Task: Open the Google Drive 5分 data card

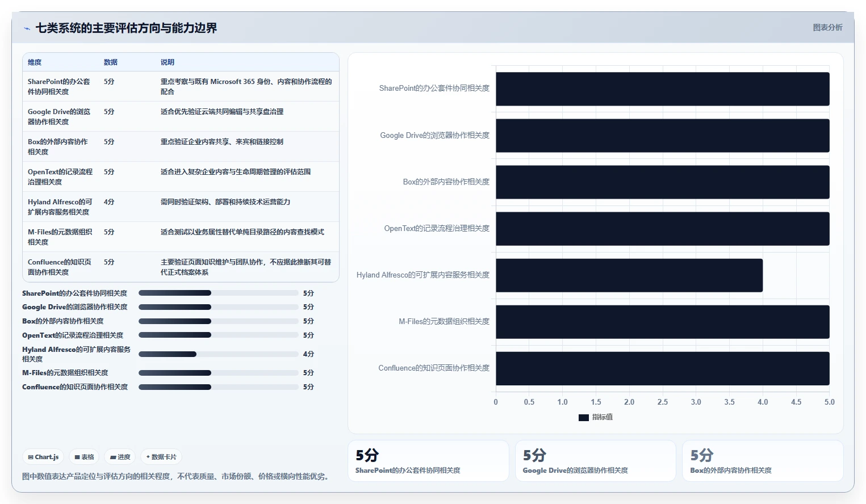Action: pos(596,461)
